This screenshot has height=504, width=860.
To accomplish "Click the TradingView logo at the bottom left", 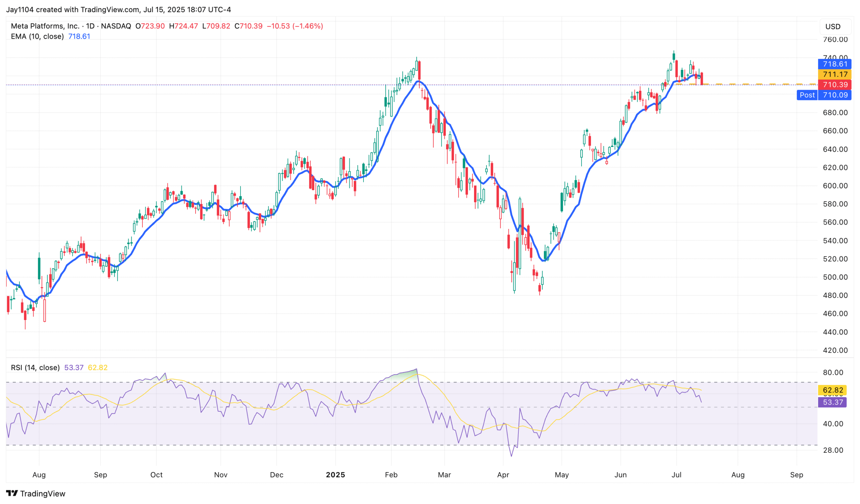I will [x=36, y=494].
